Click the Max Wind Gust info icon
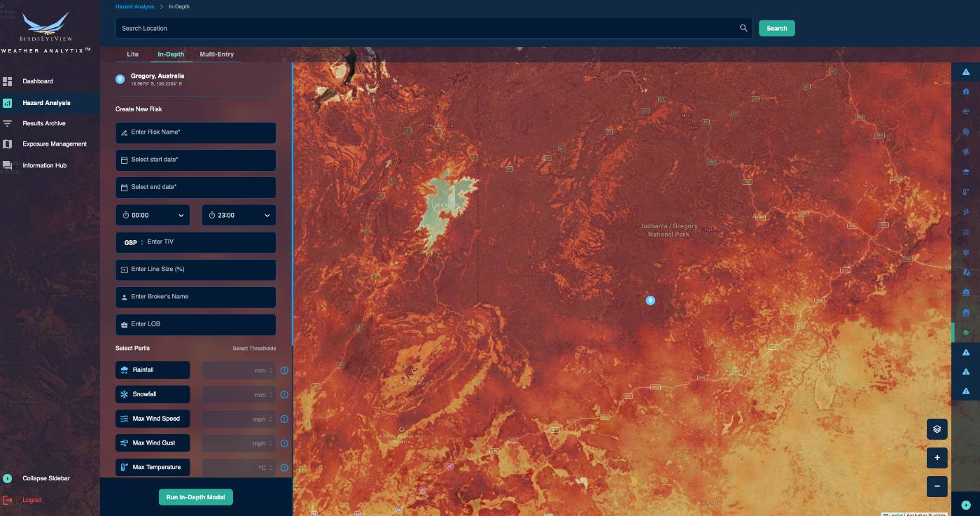This screenshot has width=980, height=516. point(284,443)
